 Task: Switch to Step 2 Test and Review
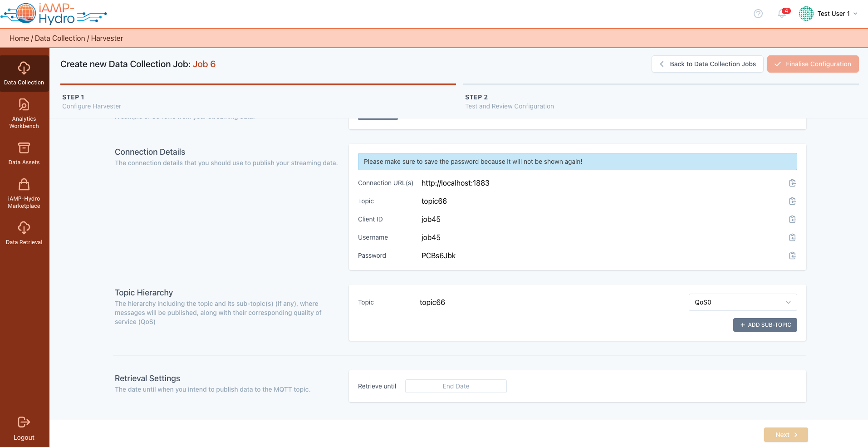(509, 102)
